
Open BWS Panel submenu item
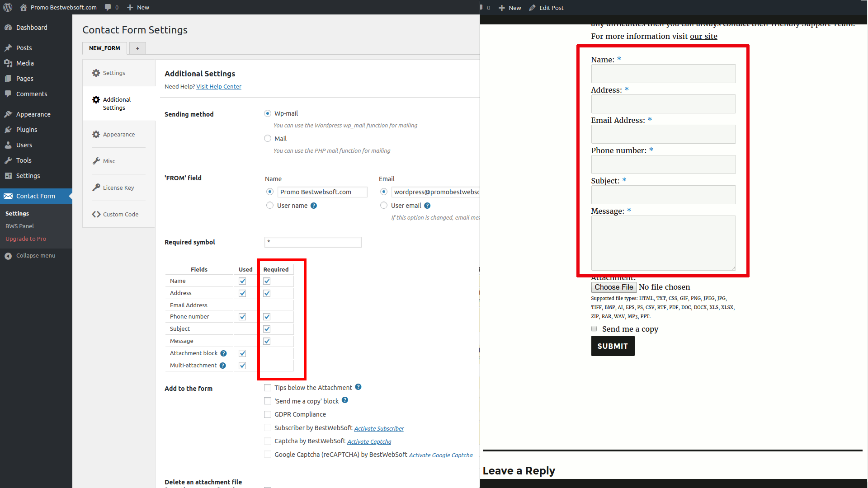[19, 226]
